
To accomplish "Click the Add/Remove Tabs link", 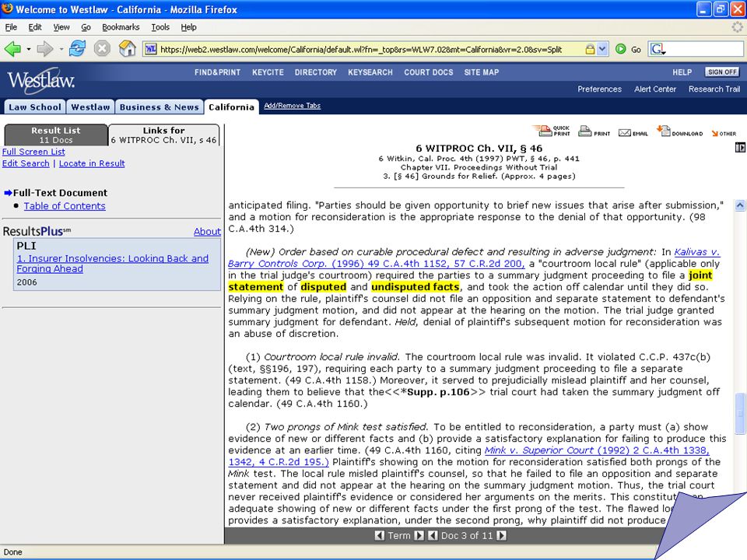I will click(292, 106).
